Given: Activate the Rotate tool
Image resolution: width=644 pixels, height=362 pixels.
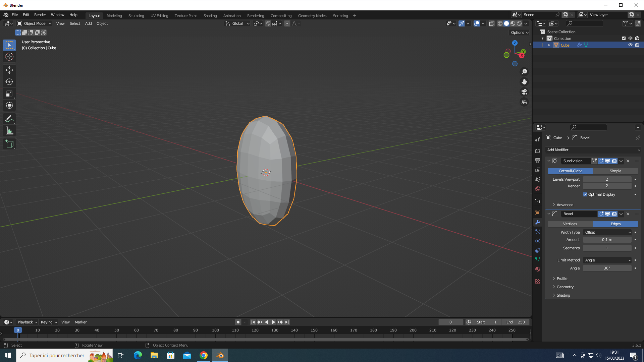Looking at the screenshot, I should coord(9,82).
